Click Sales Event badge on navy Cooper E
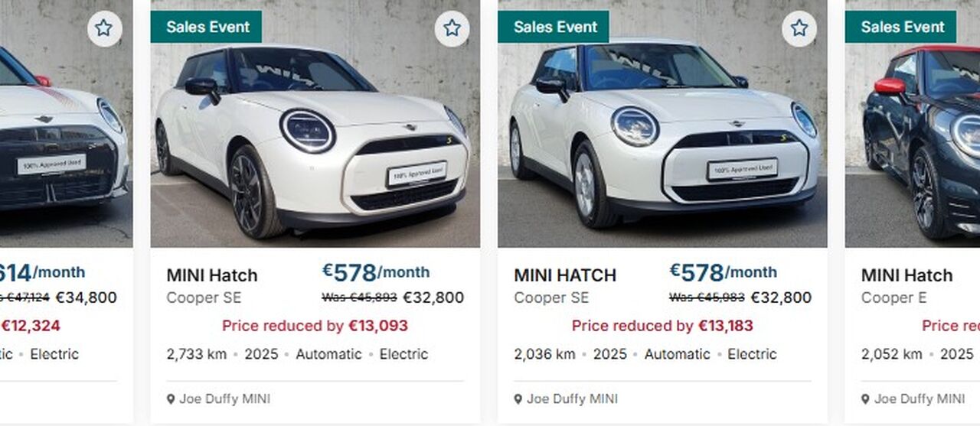Screen dimensions: 980x426 point(901,27)
